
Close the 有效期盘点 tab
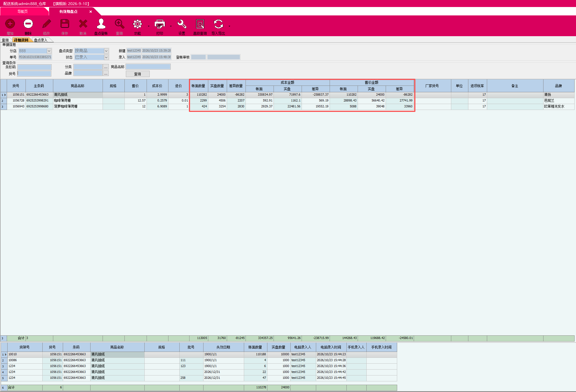tap(91, 11)
